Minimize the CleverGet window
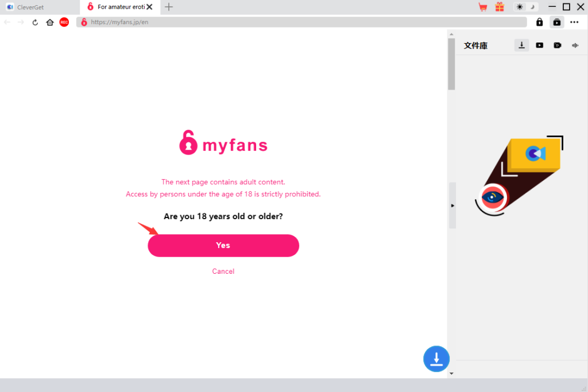Screen dimensions: 588x392 tap(552, 7)
